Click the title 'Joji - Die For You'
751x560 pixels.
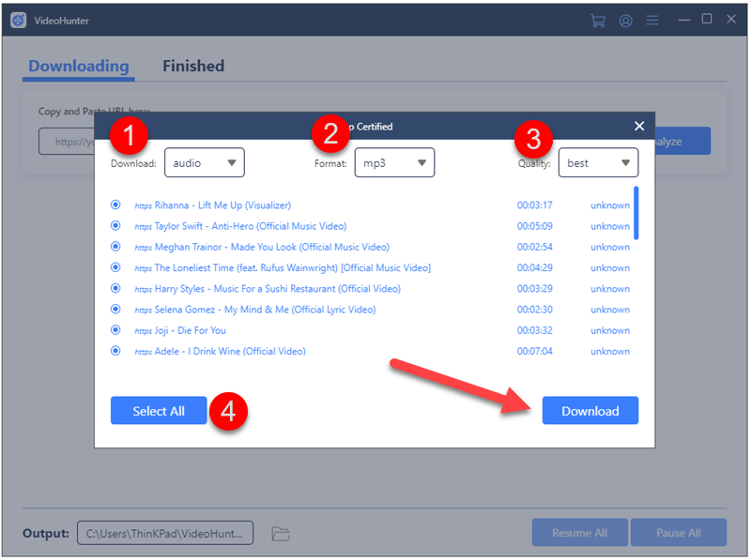[191, 330]
